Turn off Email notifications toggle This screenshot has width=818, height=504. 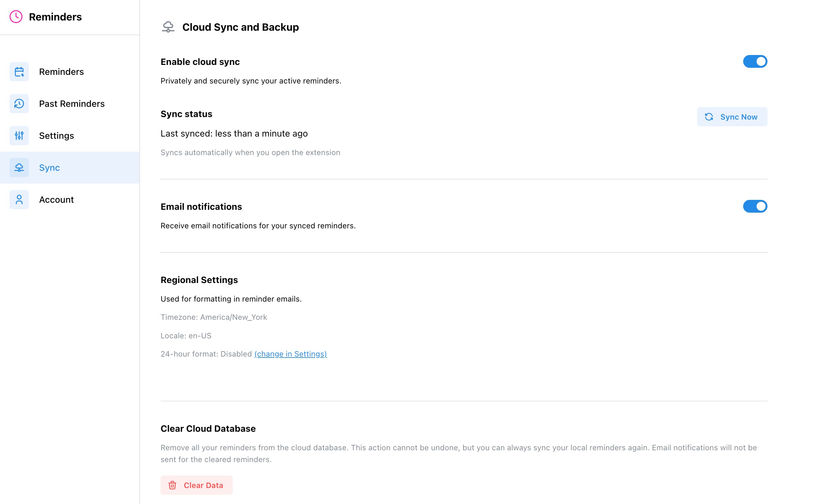[755, 206]
